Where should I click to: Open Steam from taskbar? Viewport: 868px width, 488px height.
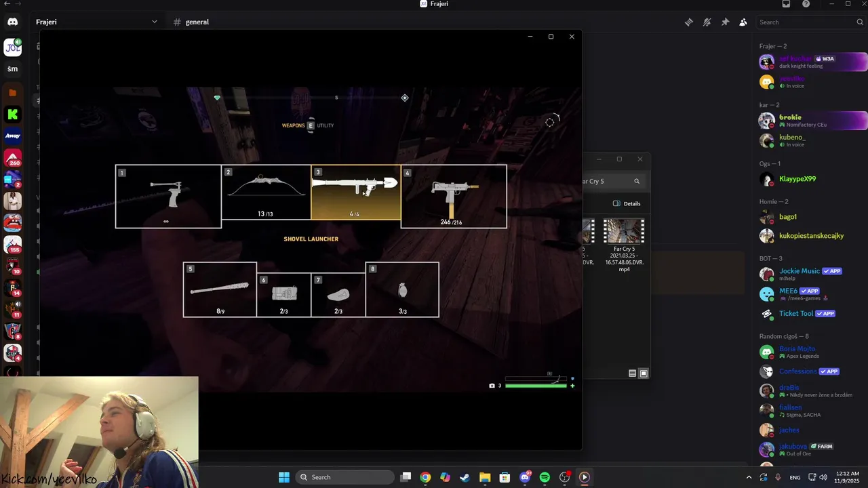coord(465,477)
